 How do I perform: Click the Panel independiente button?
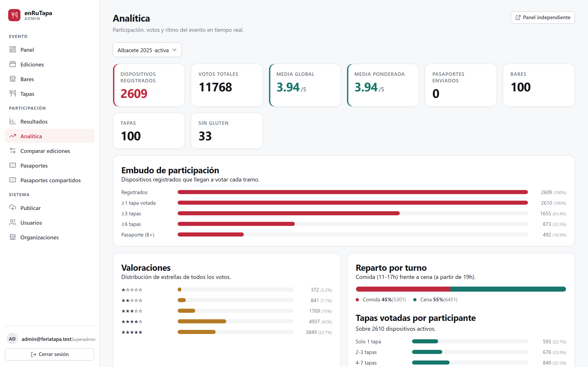(x=542, y=18)
